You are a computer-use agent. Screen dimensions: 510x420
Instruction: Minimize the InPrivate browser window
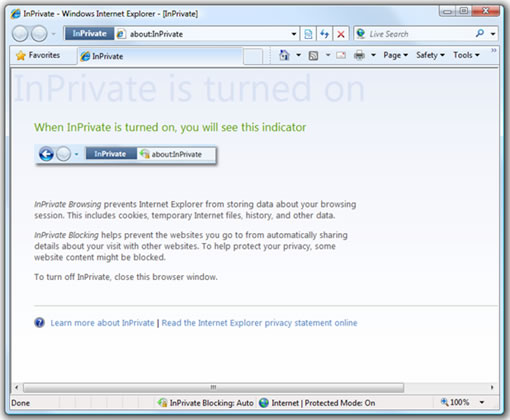(447, 11)
